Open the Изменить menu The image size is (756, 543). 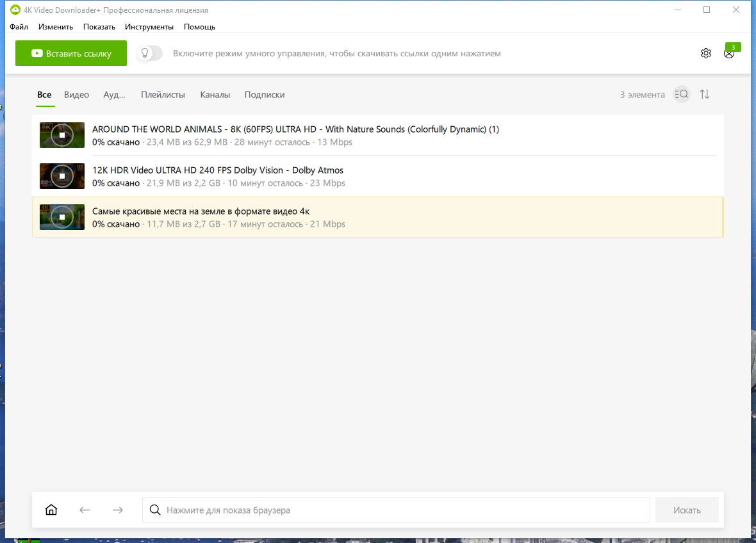pos(56,27)
